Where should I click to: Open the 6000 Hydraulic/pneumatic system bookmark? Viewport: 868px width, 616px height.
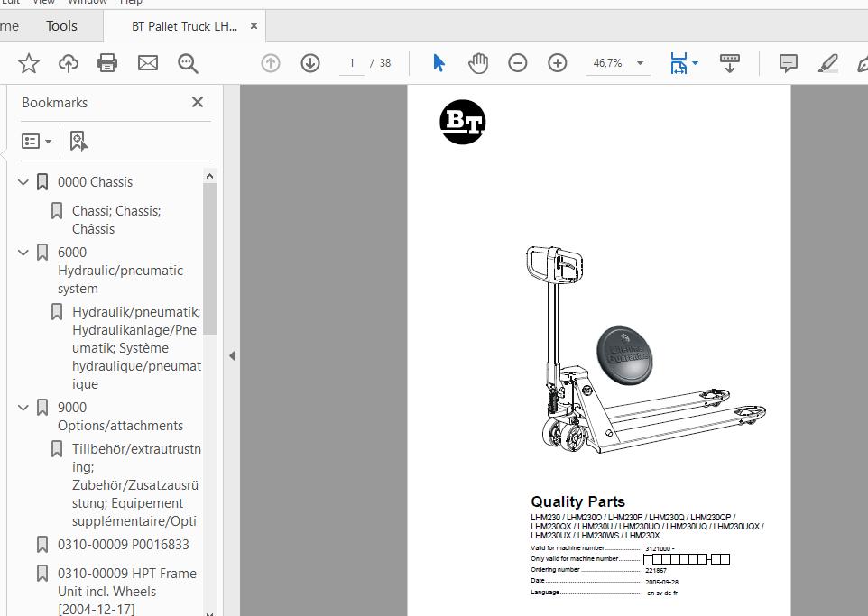tap(120, 270)
